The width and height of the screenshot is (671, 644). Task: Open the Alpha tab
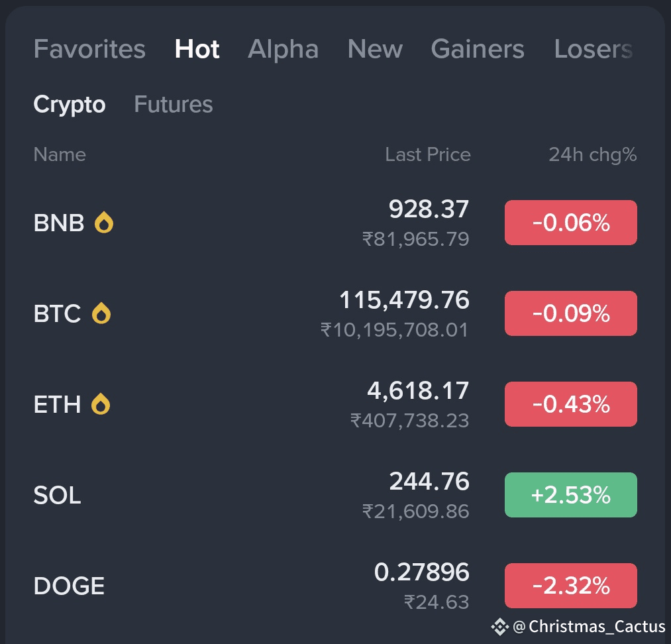coord(284,49)
